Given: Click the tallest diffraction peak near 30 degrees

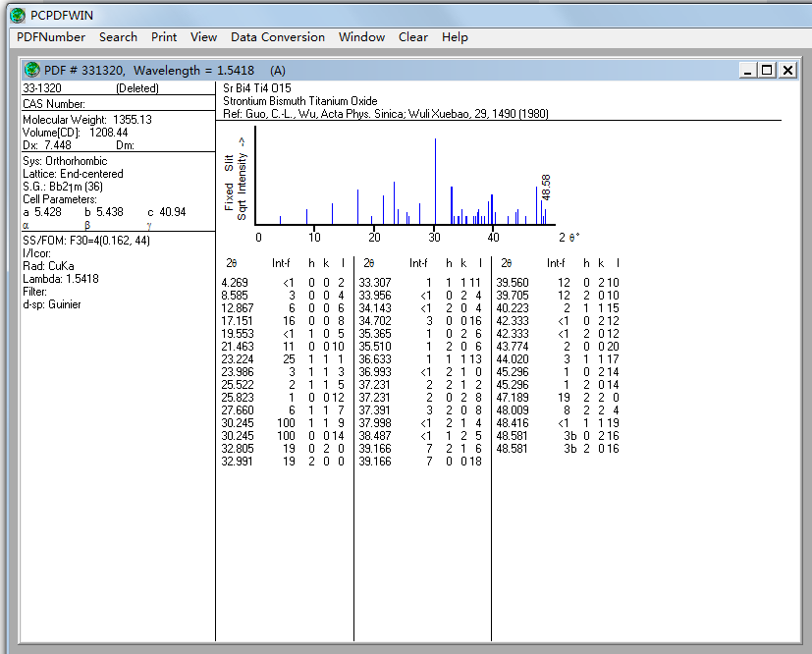Looking at the screenshot, I should (435, 182).
